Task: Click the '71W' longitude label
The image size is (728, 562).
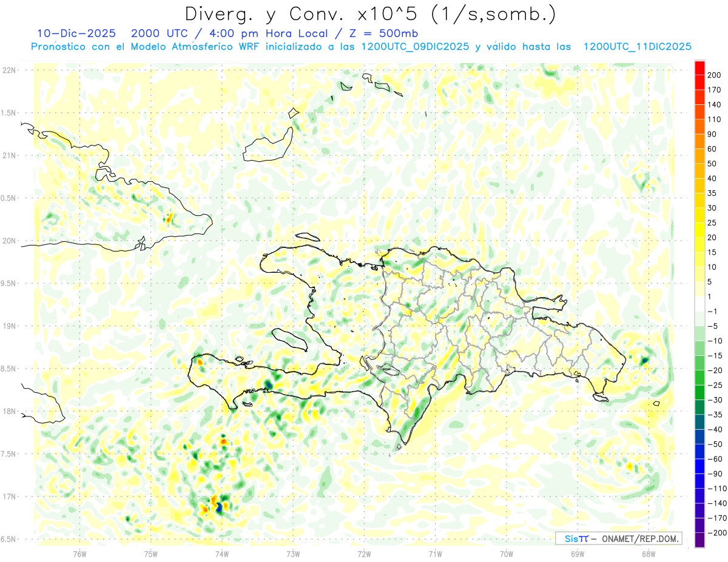Action: [x=435, y=554]
